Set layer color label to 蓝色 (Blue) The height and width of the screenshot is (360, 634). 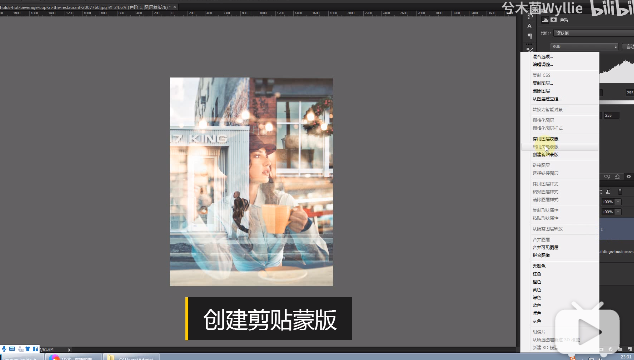click(x=537, y=305)
